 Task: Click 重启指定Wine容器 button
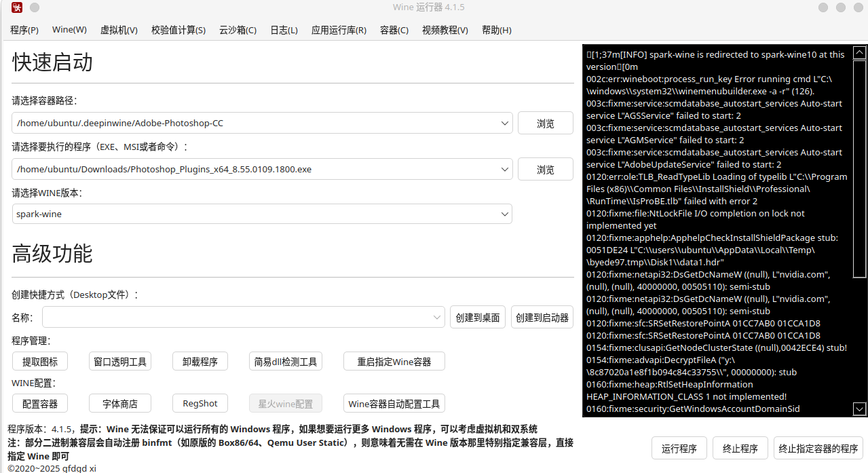pyautogui.click(x=394, y=362)
